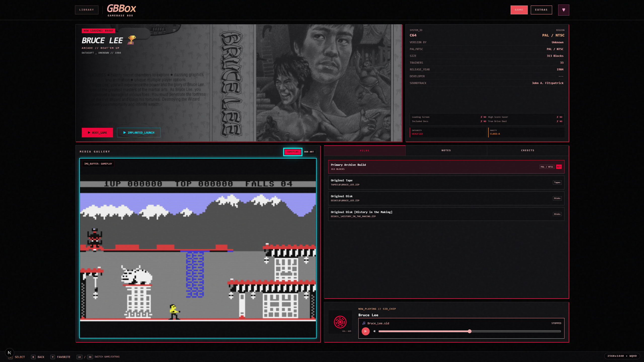Switch to the EXTRAS view
This screenshot has width=644, height=362.
point(541,10)
